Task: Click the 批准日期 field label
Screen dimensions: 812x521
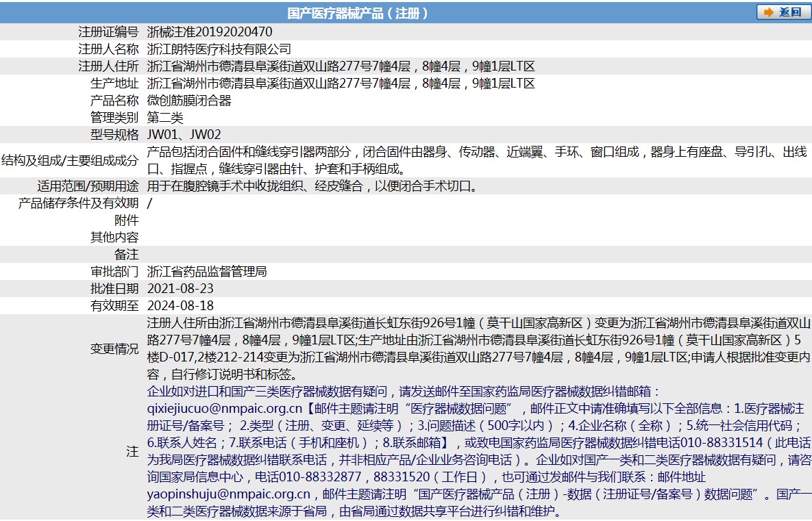Action: click(x=114, y=288)
